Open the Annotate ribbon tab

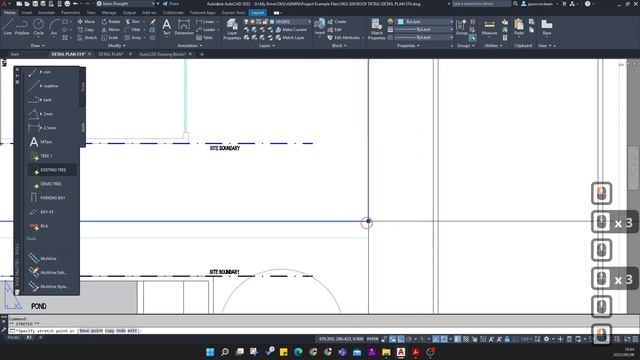pyautogui.click(x=46, y=13)
